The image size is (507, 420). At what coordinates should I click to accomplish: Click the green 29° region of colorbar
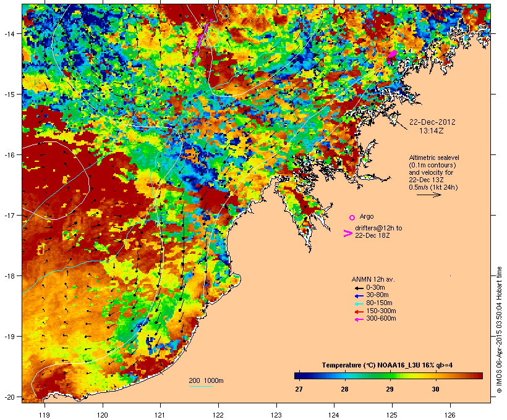390,376
